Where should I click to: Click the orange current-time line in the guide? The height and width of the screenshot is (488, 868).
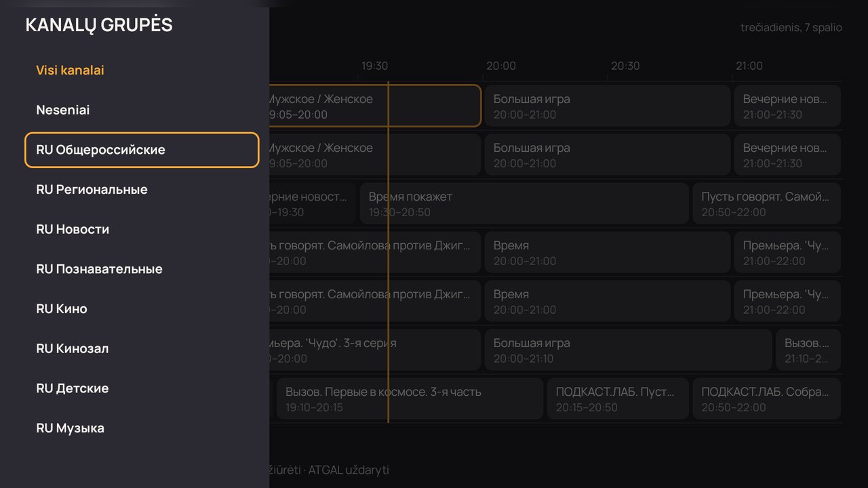[x=388, y=252]
